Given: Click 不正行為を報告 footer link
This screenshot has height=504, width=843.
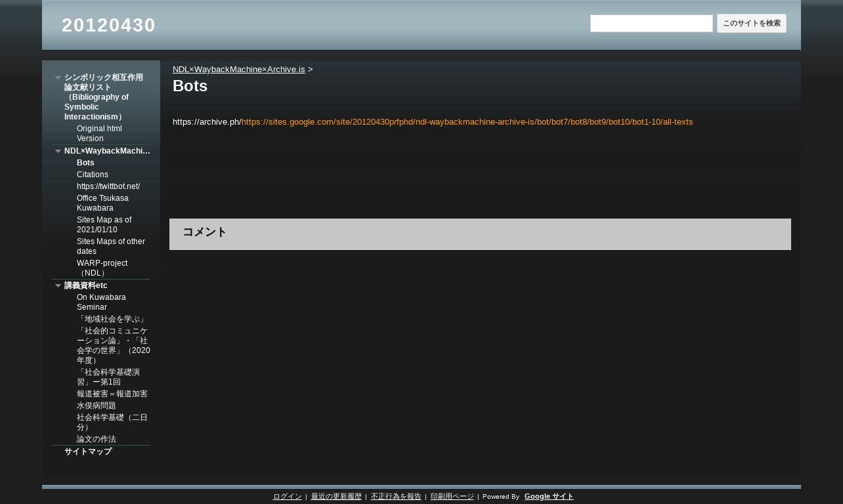Looking at the screenshot, I should click(x=396, y=497).
